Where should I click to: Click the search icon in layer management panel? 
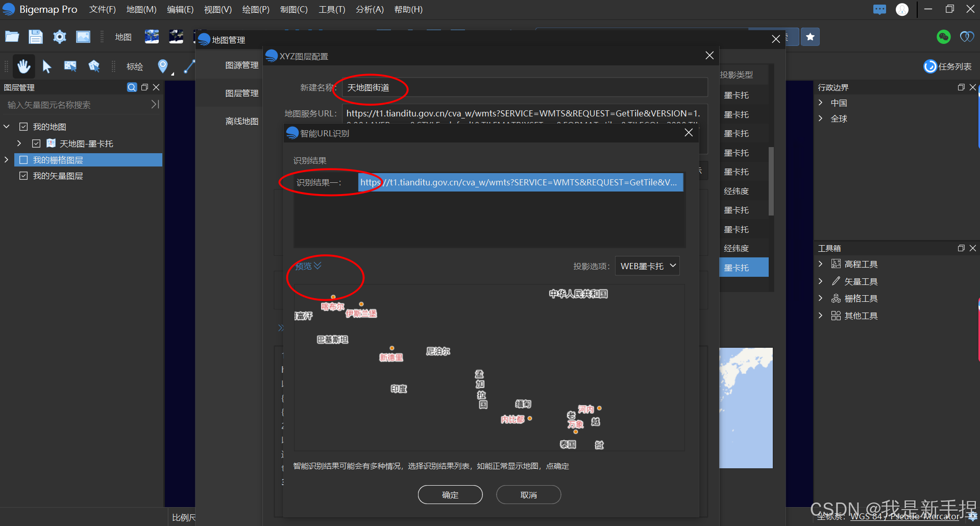pos(132,87)
